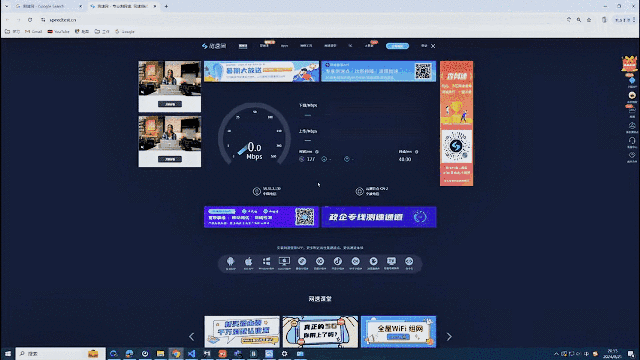Viewport: 640px width, 360px height.
Task: Click the blue pill button in top navigation
Action: click(397, 46)
